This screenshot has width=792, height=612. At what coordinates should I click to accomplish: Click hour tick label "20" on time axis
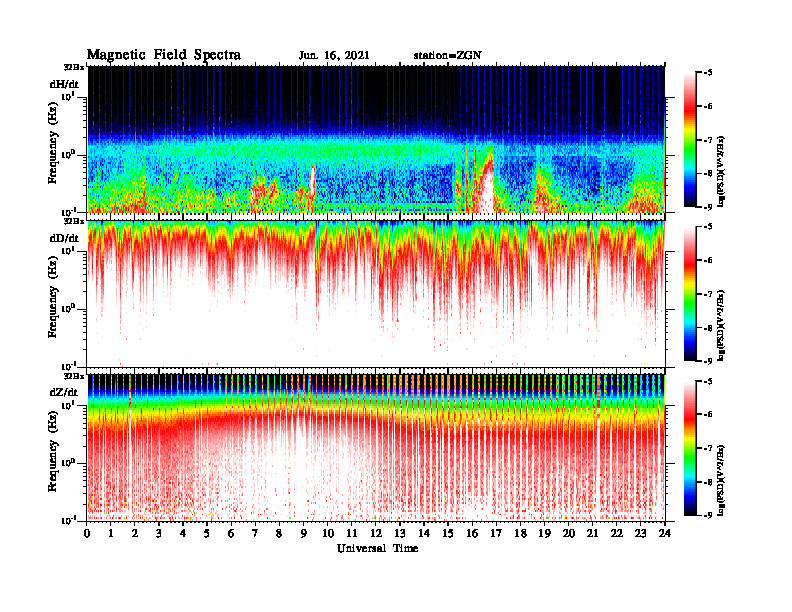[x=569, y=534]
